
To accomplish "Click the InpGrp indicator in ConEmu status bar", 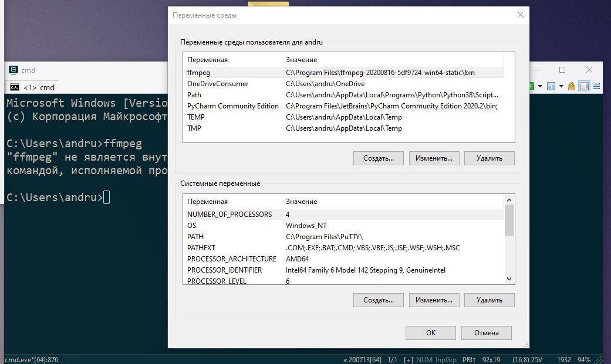I will pyautogui.click(x=446, y=360).
